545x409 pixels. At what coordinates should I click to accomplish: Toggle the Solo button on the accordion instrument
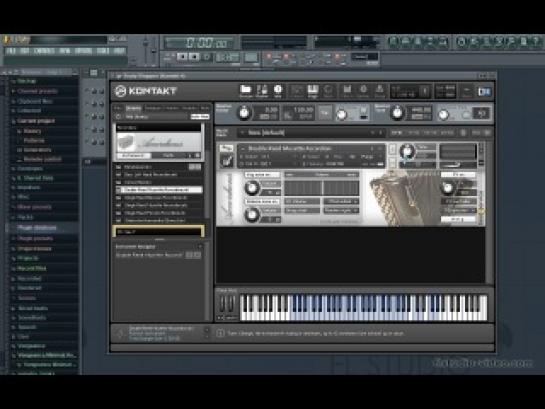pyautogui.click(x=392, y=149)
